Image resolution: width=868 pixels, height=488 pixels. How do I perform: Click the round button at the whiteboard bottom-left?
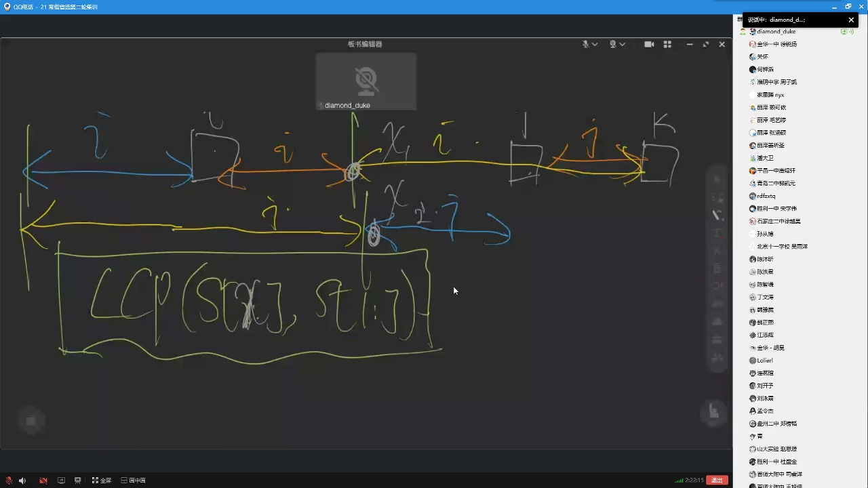pos(31,421)
